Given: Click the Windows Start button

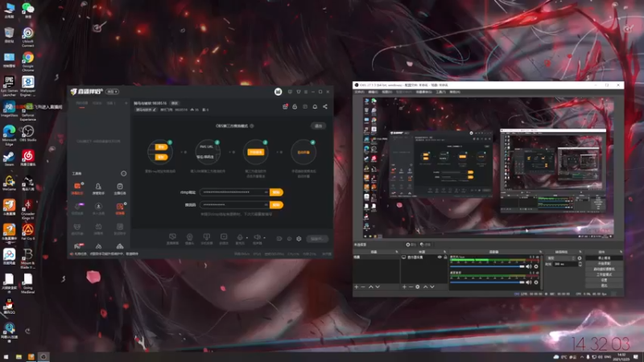Looking at the screenshot, I should pos(6,356).
